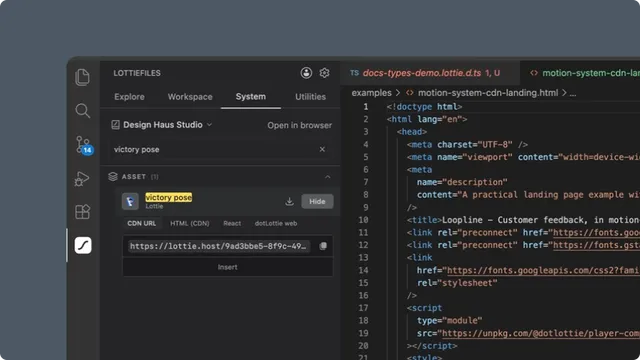Select the CDN URL format tab
The height and width of the screenshot is (360, 640).
click(x=142, y=224)
